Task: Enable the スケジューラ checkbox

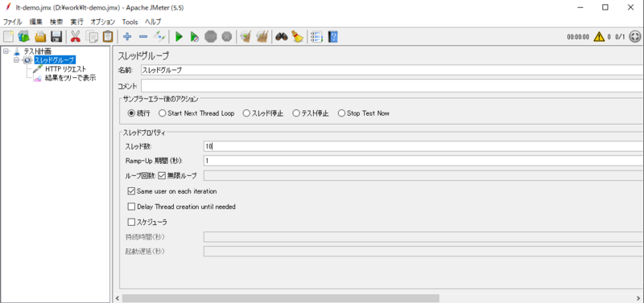Action: [x=131, y=223]
